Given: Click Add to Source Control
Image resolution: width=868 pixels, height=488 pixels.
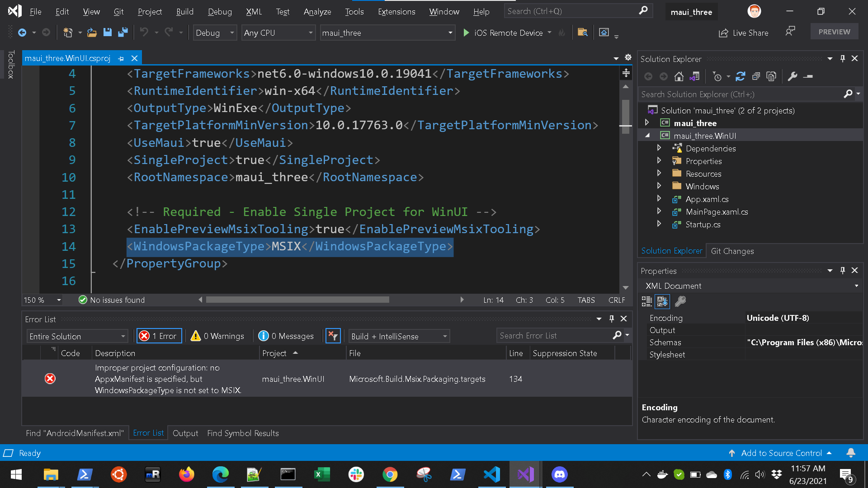Looking at the screenshot, I should [x=782, y=453].
